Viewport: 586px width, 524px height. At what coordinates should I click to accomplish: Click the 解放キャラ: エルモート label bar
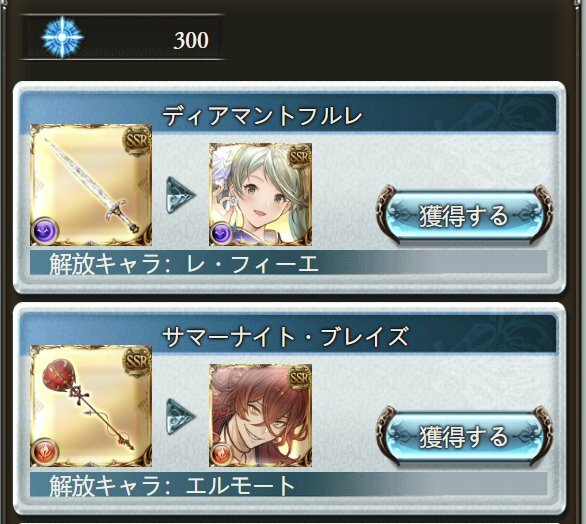[288, 484]
